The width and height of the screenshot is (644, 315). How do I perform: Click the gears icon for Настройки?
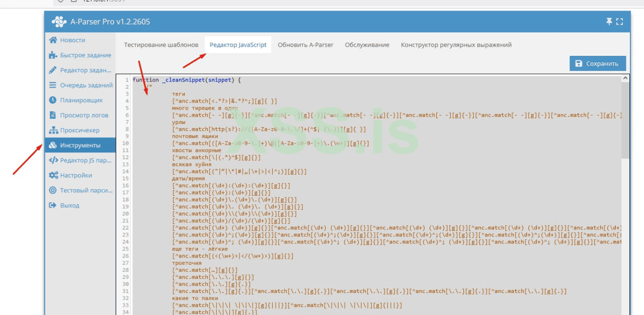[53, 176]
